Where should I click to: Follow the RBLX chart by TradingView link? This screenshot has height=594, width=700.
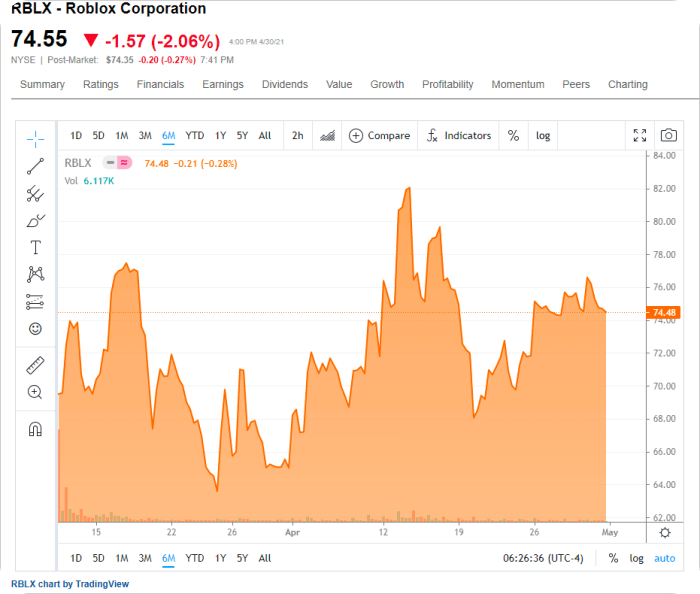click(70, 584)
